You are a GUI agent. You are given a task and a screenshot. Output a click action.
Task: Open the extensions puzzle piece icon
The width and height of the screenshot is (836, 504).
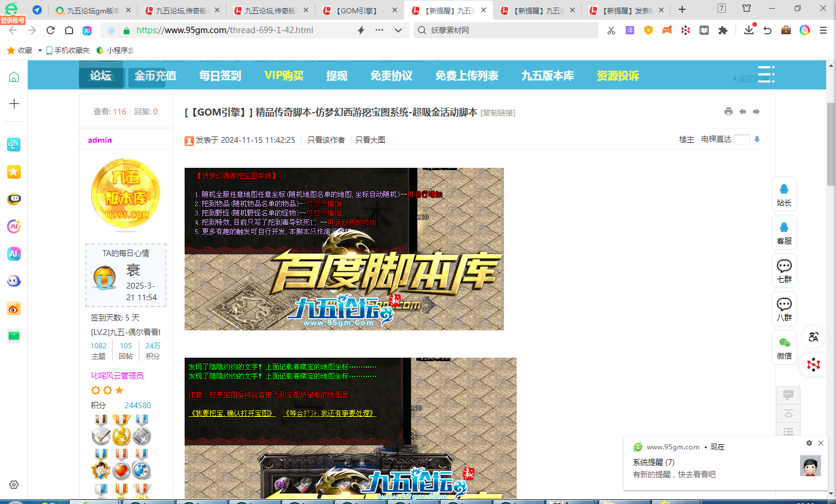tap(723, 30)
